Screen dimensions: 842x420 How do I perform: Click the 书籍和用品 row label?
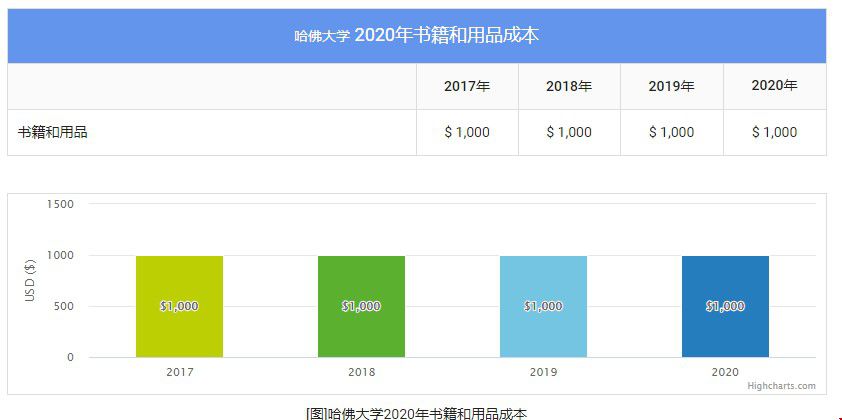click(x=53, y=132)
